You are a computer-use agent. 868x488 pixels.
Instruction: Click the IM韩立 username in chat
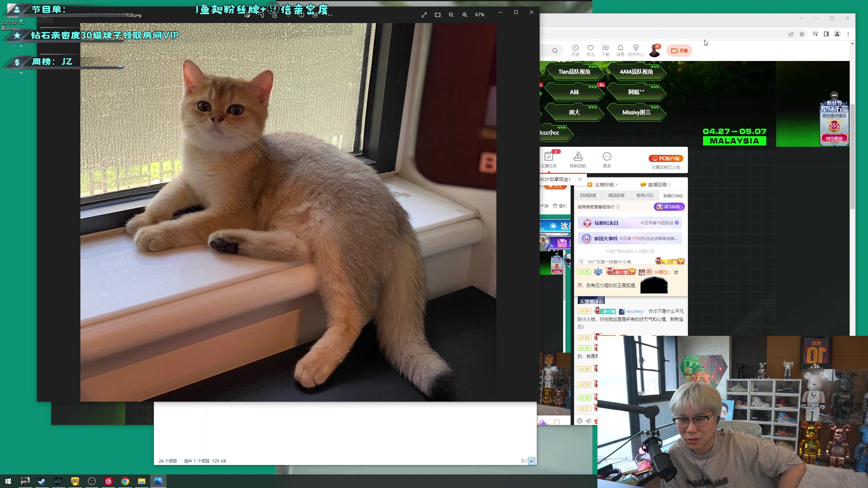click(661, 272)
